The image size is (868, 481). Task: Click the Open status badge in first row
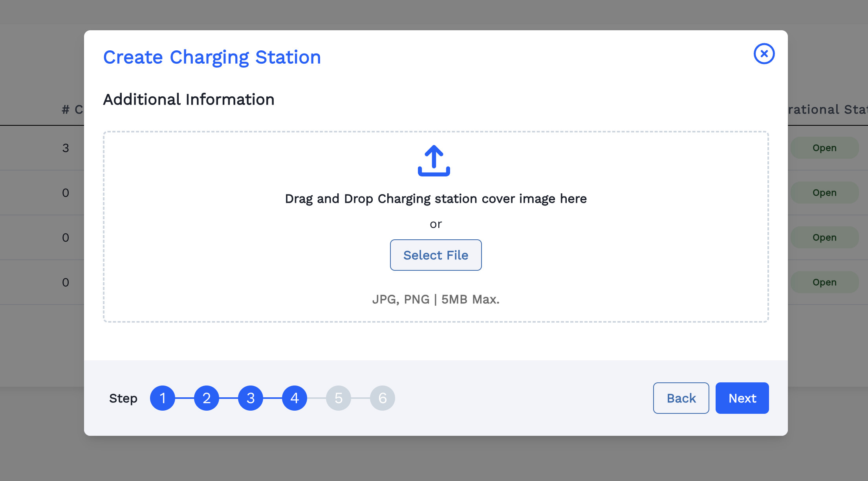824,148
